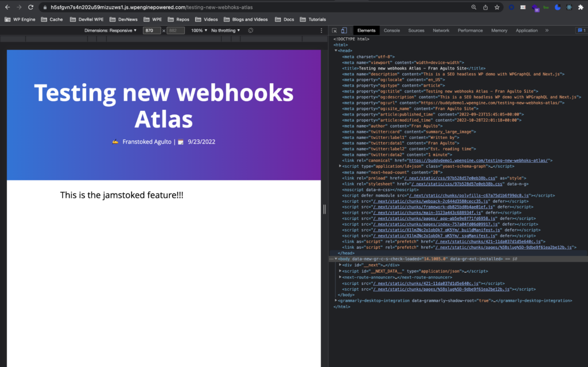The image size is (588, 367).
Task: Bookmark the page via the star icon
Action: coord(497,7)
